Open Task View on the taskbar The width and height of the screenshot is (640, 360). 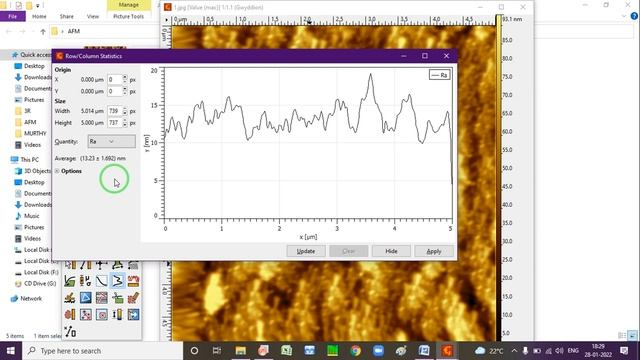(x=217, y=351)
